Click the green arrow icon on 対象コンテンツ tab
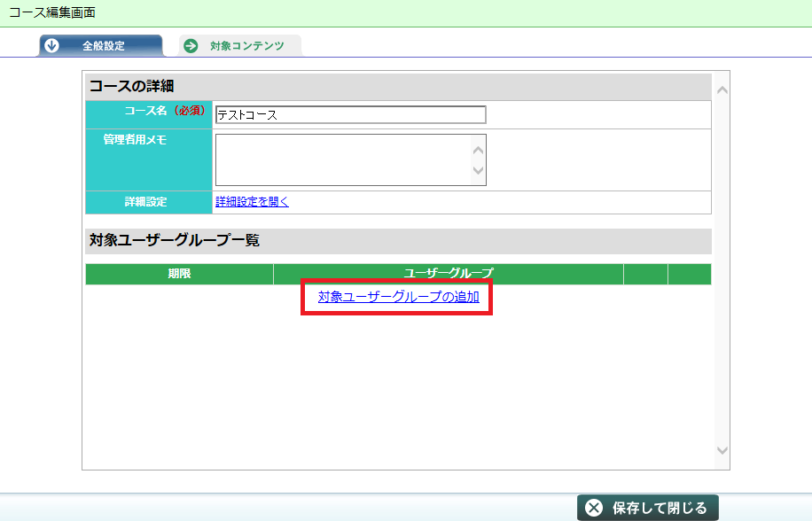The image size is (812, 521). click(x=191, y=45)
